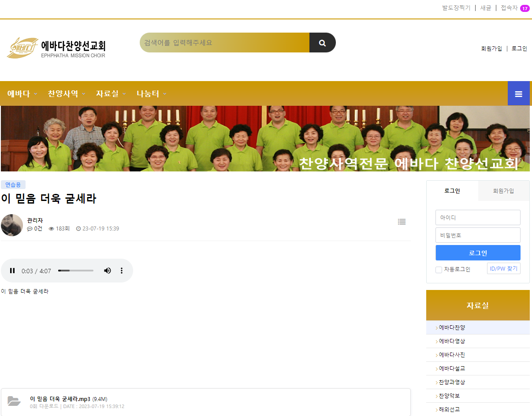Viewport: 532px width, 416px height.
Task: Pause the audio playback
Action: (13, 271)
